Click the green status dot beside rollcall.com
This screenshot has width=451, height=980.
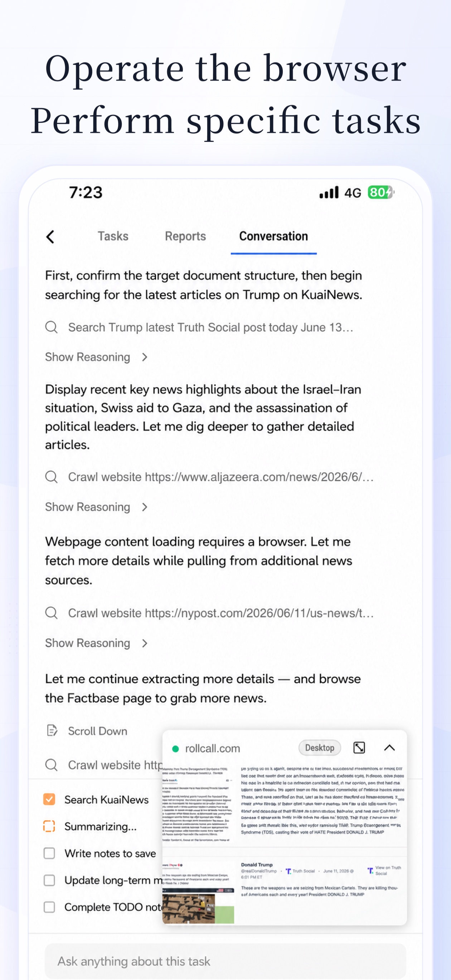(x=175, y=749)
